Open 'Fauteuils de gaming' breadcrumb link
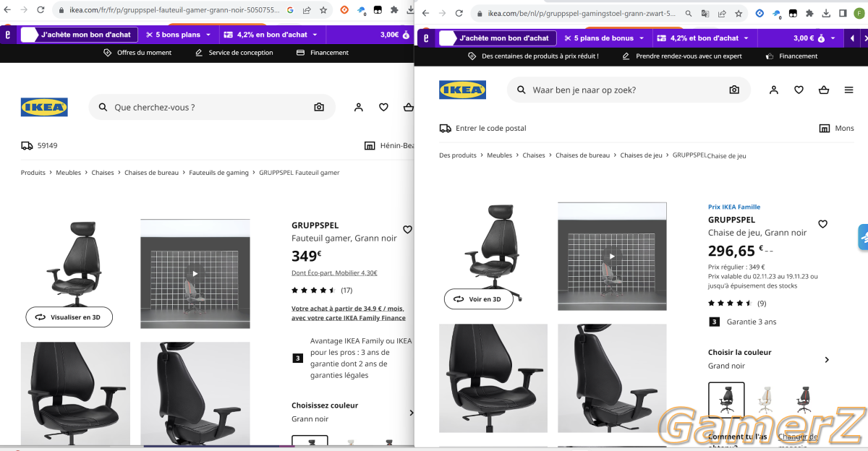This screenshot has width=868, height=451. 218,173
